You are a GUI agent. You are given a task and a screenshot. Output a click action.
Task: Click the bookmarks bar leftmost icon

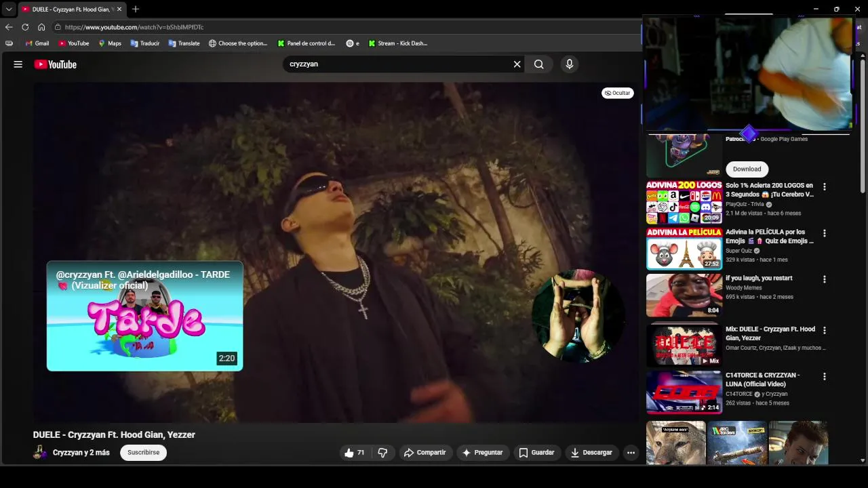coord(9,43)
